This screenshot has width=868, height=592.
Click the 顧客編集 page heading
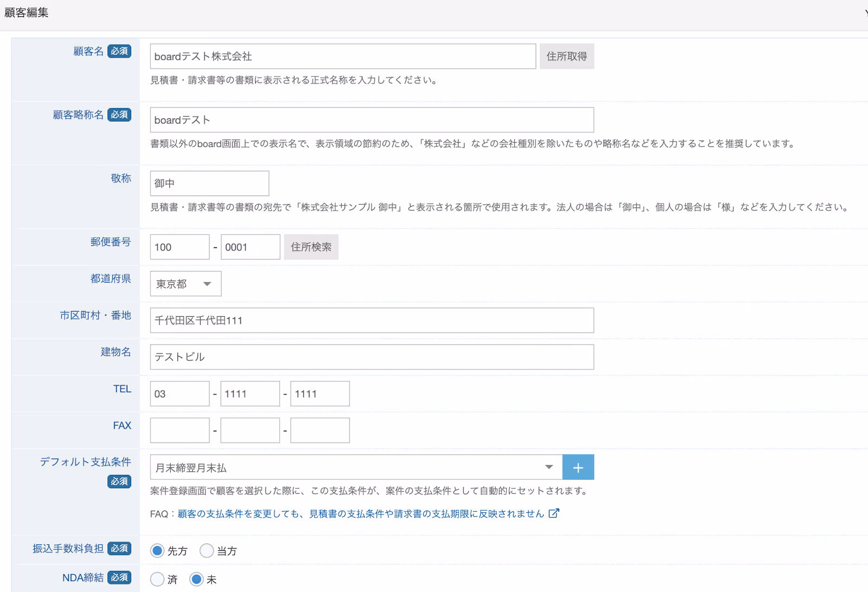point(27,12)
